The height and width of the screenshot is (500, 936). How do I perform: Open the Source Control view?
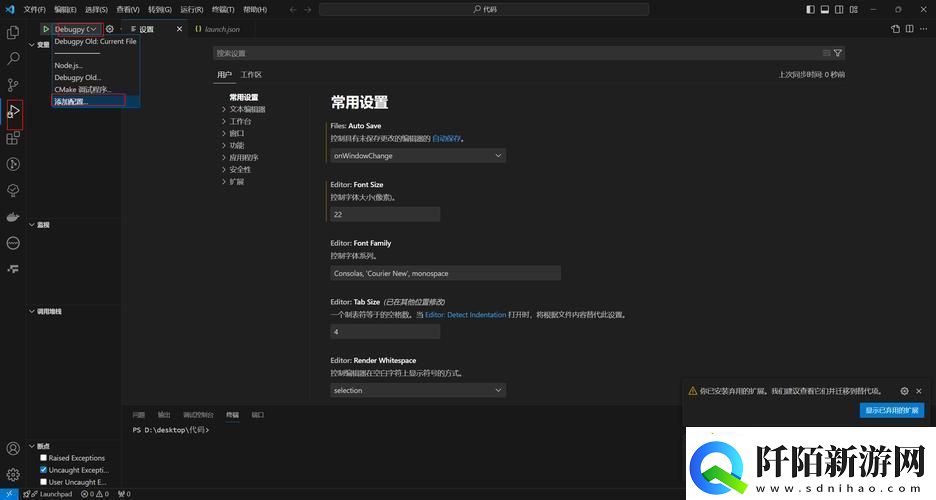13,85
